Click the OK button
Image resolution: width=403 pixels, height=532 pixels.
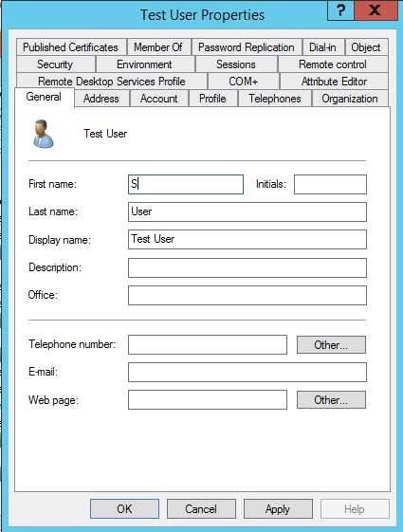pyautogui.click(x=124, y=508)
